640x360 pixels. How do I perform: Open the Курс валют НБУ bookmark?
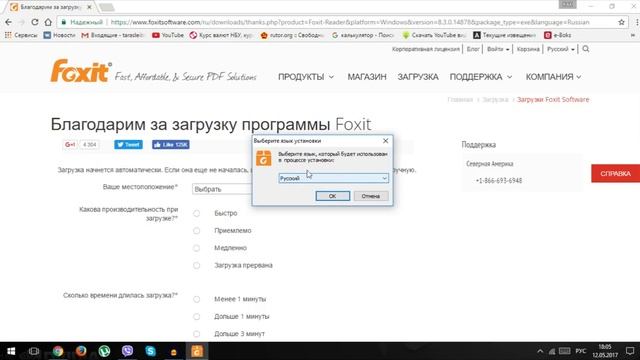point(221,35)
